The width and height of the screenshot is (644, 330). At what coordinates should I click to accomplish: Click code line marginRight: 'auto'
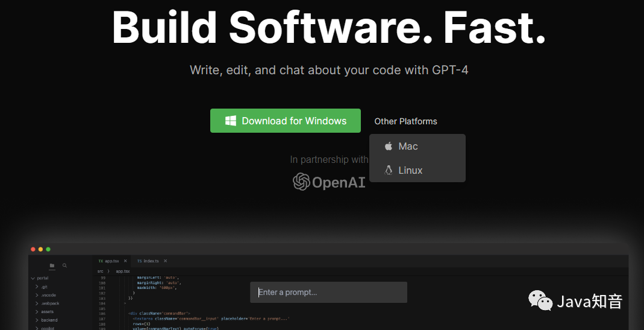[160, 283]
